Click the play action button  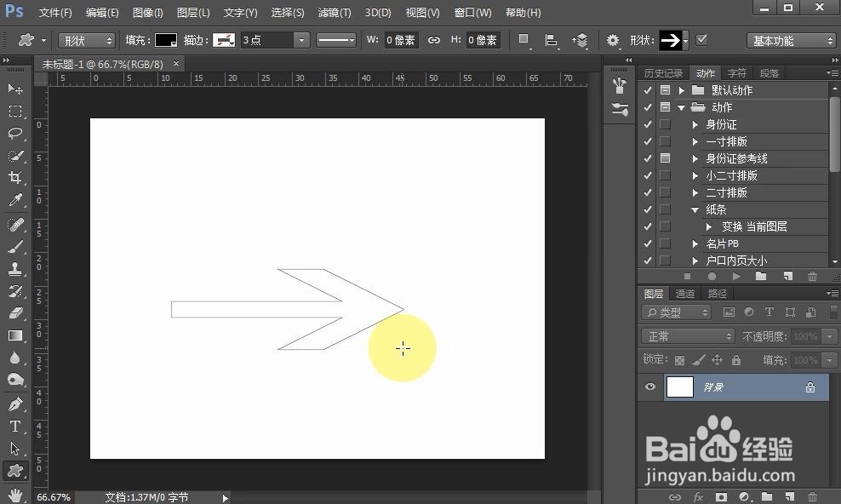pyautogui.click(x=736, y=276)
